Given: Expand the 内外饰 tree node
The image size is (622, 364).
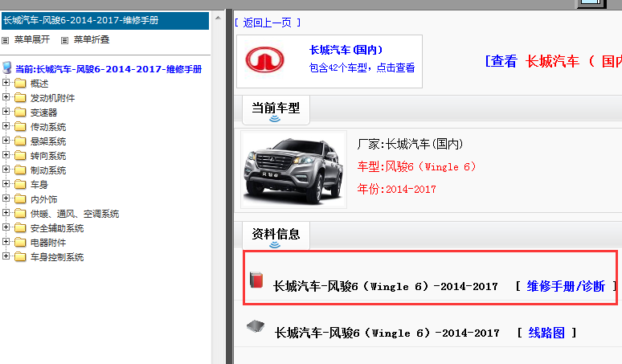Looking at the screenshot, I should tap(6, 198).
